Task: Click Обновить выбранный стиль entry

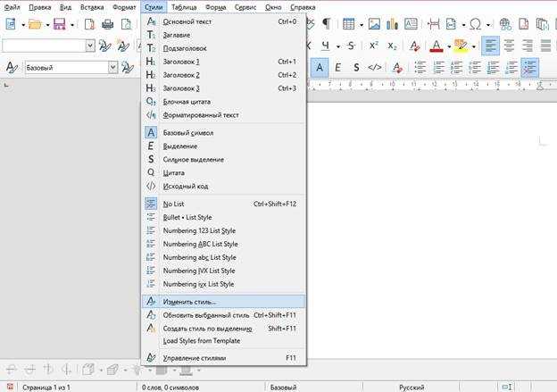Action: [223, 315]
